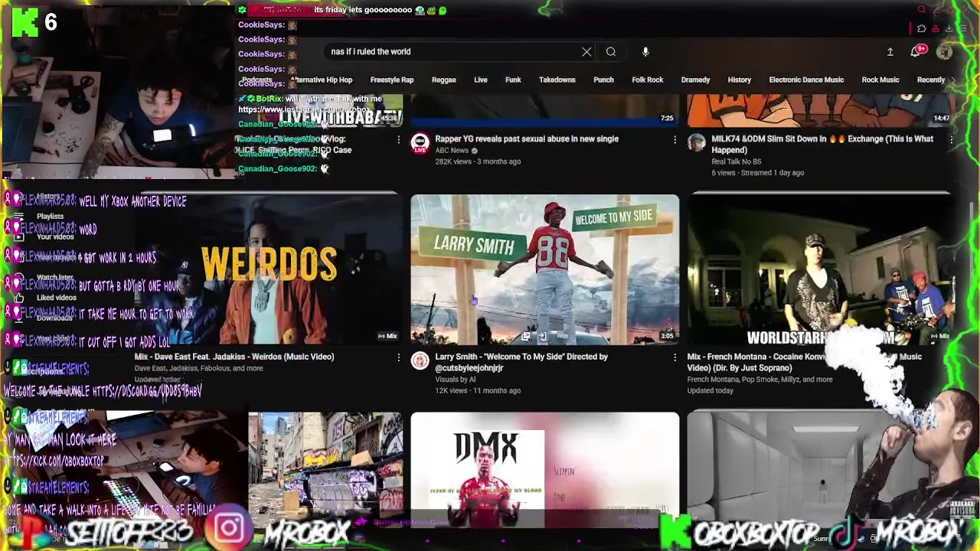
Task: Select the History filter chip
Action: coord(739,80)
